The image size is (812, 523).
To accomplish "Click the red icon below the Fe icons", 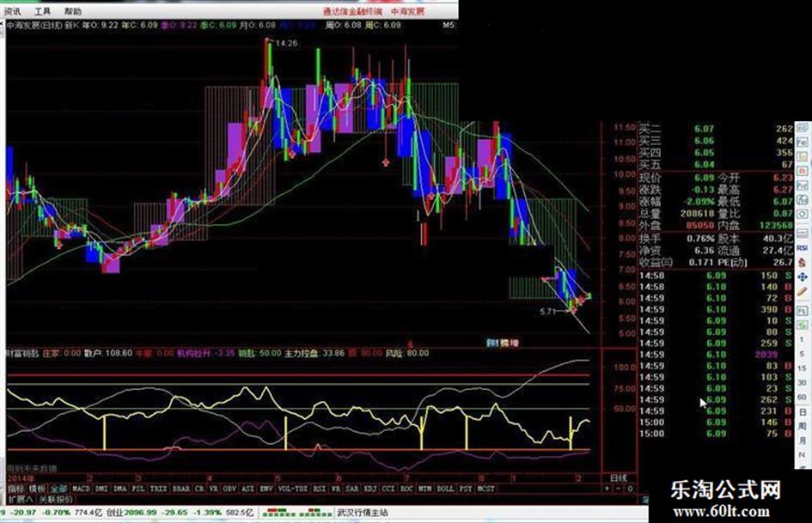I will [803, 171].
